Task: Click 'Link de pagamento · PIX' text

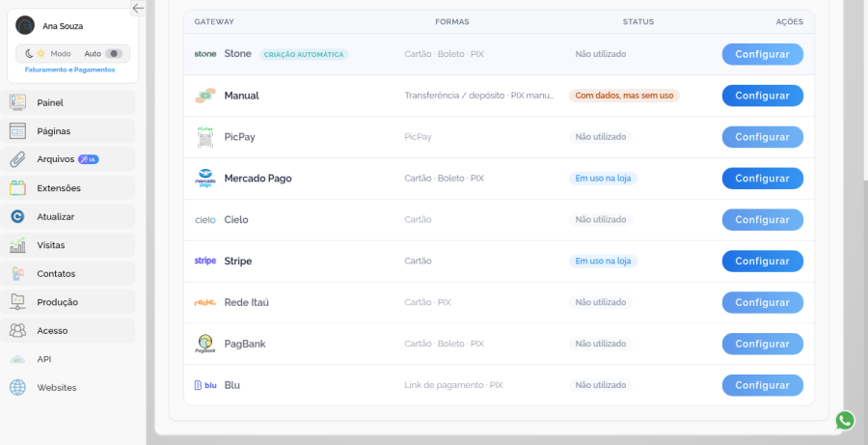Action: pos(453,385)
